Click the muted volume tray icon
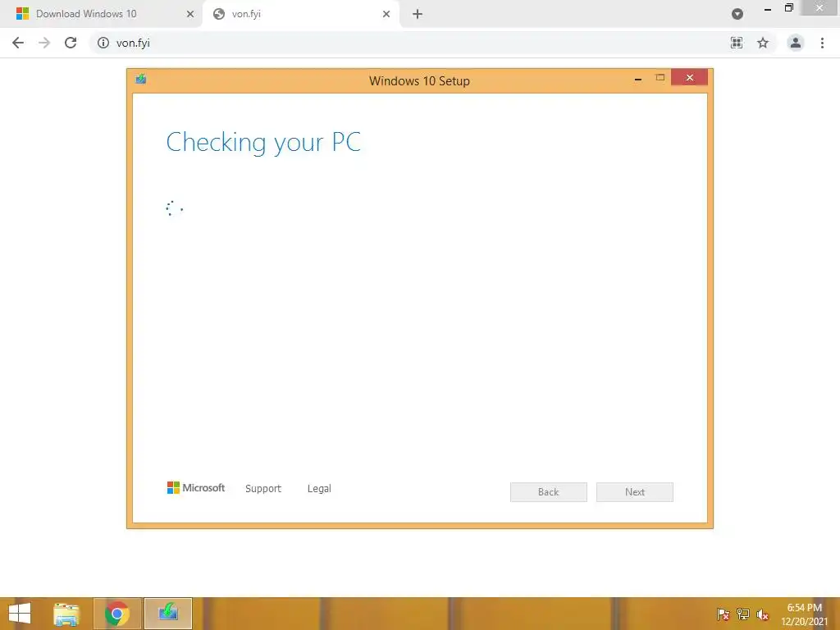Screen dimensions: 840x630 (762, 614)
